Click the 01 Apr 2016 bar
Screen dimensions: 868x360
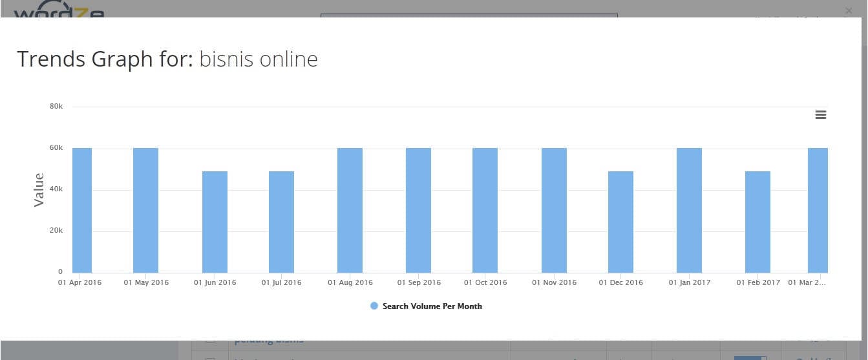pyautogui.click(x=82, y=210)
